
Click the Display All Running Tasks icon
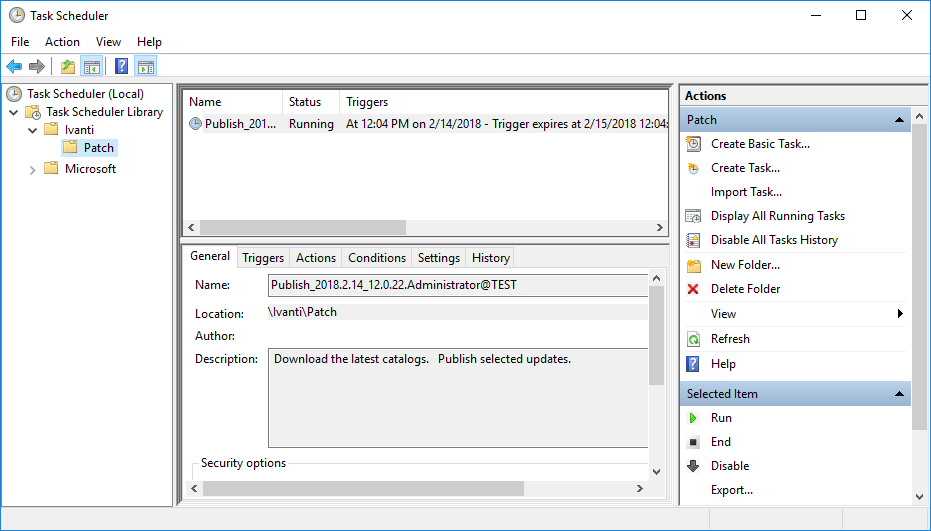[693, 216]
